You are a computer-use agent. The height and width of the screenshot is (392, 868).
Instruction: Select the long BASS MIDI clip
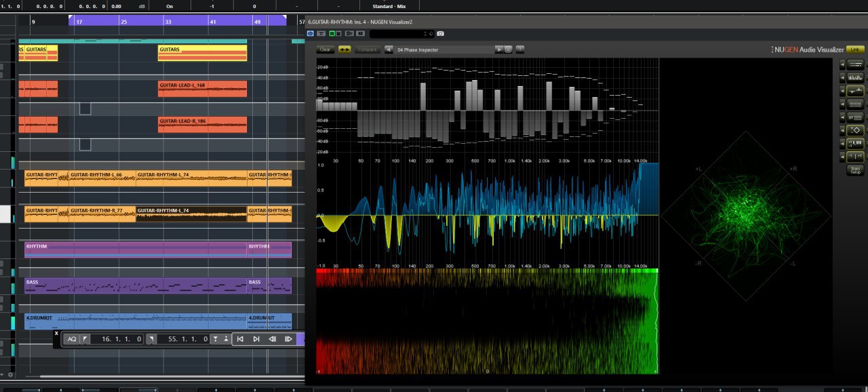pyautogui.click(x=136, y=286)
